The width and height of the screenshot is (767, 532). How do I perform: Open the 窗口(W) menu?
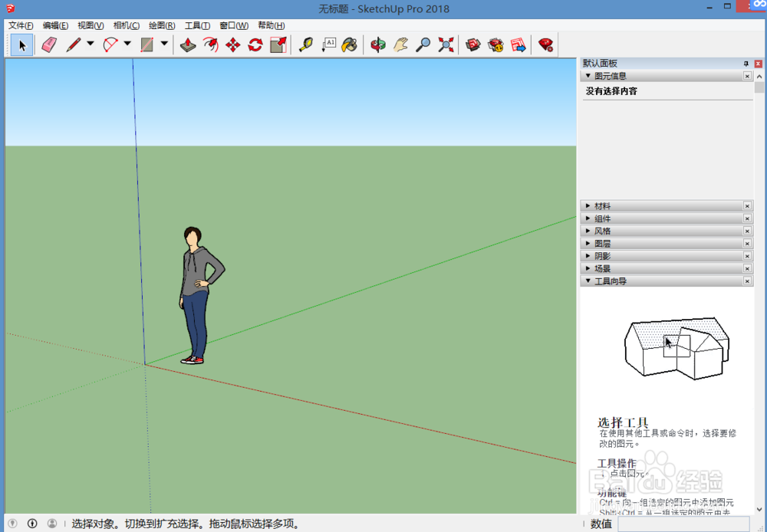tap(234, 25)
